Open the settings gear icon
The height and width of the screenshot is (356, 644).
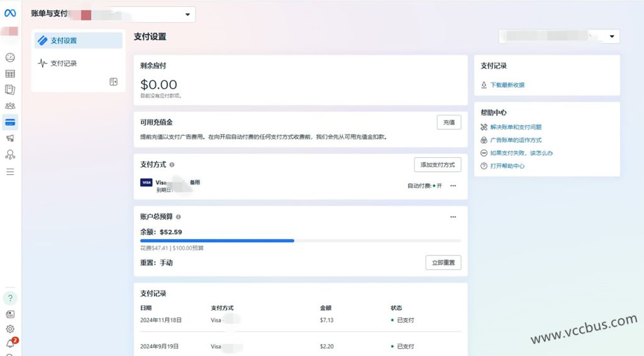10,328
